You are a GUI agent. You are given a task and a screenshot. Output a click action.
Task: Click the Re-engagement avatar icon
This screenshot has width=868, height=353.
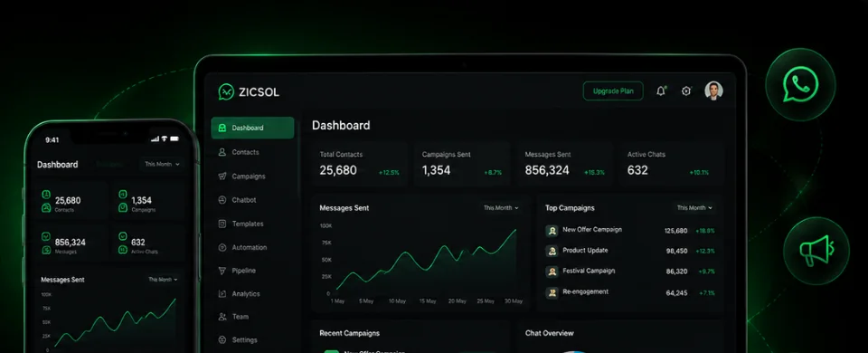(x=552, y=292)
